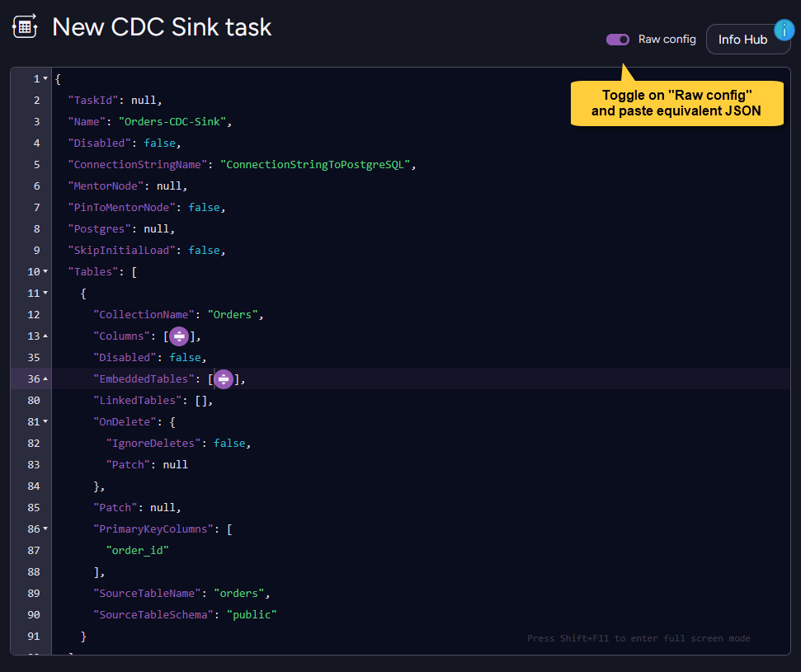Click the "Postgres" key

(99, 228)
